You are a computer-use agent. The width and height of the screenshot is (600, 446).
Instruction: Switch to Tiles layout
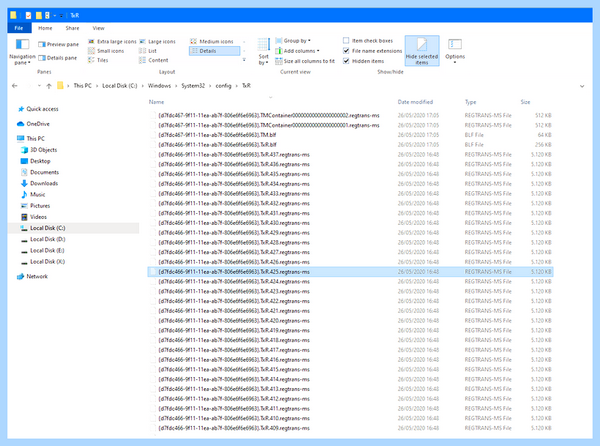[98, 60]
